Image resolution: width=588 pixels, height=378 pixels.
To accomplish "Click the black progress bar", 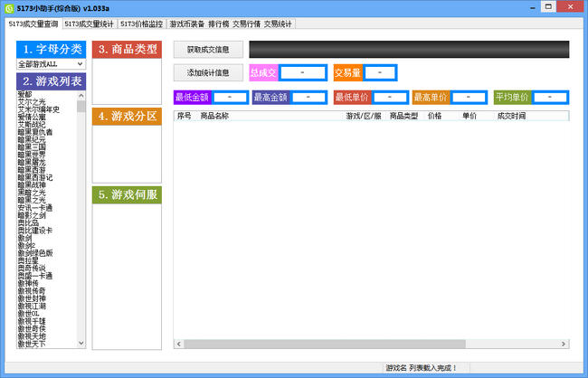I will point(409,50).
